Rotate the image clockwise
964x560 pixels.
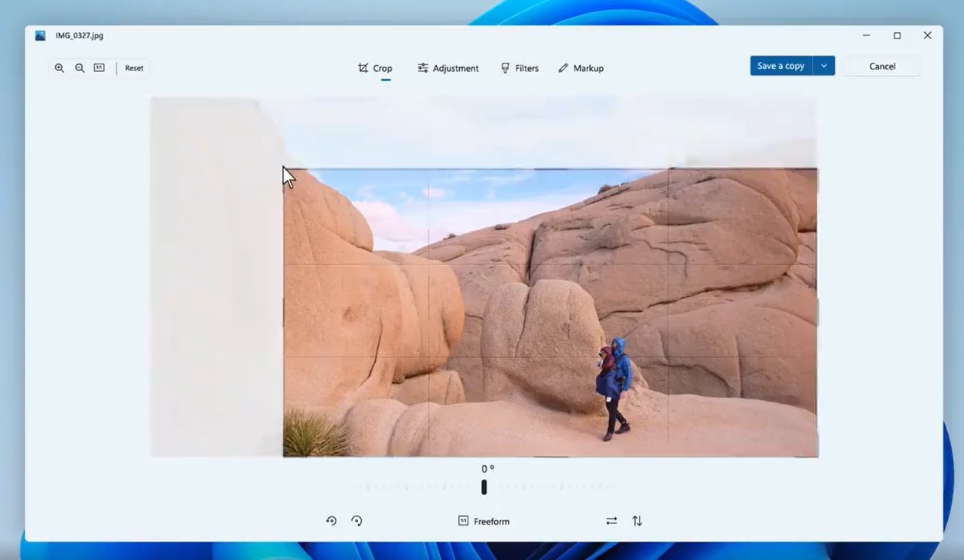[x=357, y=520]
